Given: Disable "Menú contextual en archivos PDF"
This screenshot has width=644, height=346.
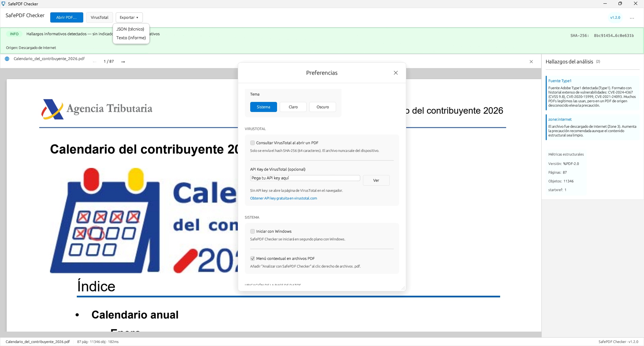Looking at the screenshot, I should tap(252, 258).
